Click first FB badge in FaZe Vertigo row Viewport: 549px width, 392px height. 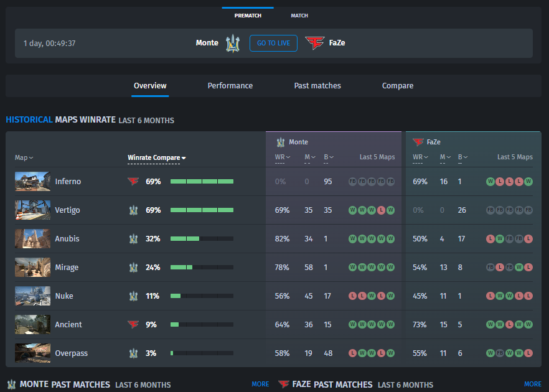tap(490, 210)
